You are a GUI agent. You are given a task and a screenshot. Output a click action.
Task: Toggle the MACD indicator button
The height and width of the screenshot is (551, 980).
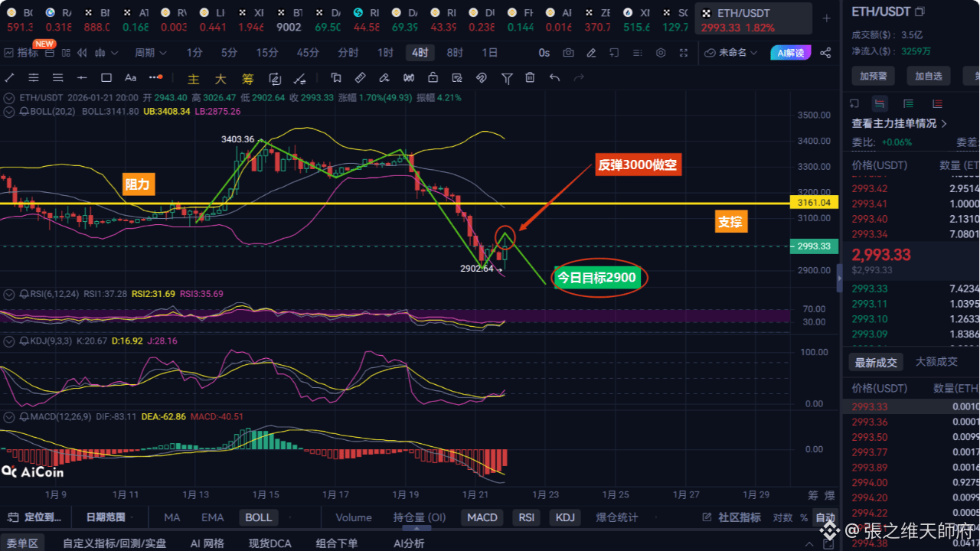coord(482,517)
